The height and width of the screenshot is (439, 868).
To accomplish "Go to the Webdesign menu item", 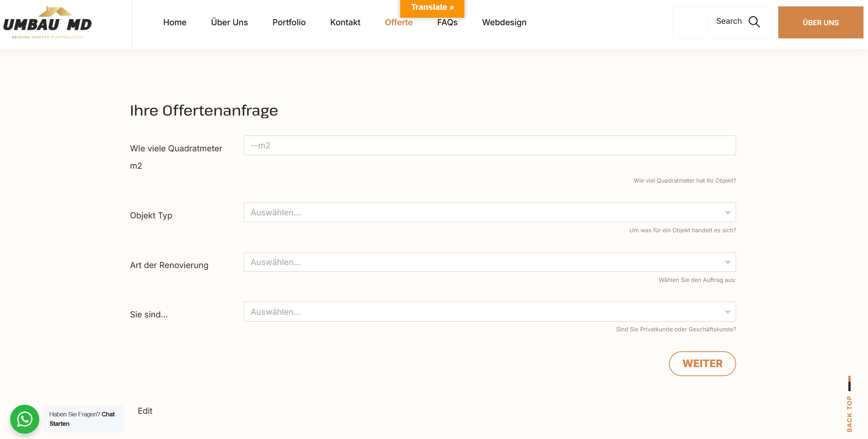I will (x=504, y=23).
